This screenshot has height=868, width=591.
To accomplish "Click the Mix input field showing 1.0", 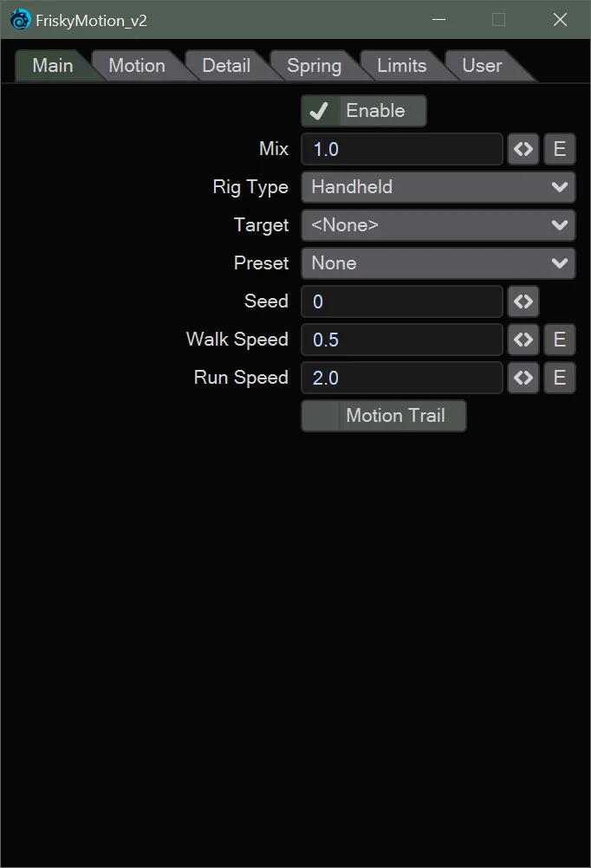I will coord(401,149).
